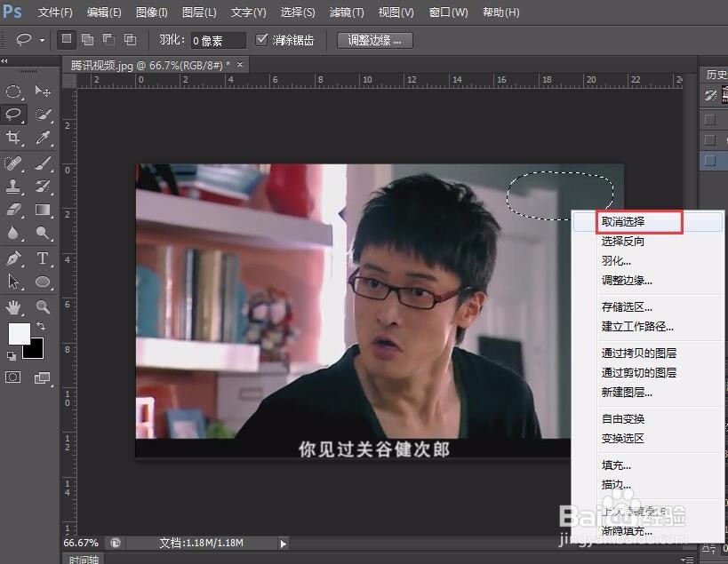Choose 取消选择 from context menu
This screenshot has height=564, width=728.
click(x=649, y=222)
